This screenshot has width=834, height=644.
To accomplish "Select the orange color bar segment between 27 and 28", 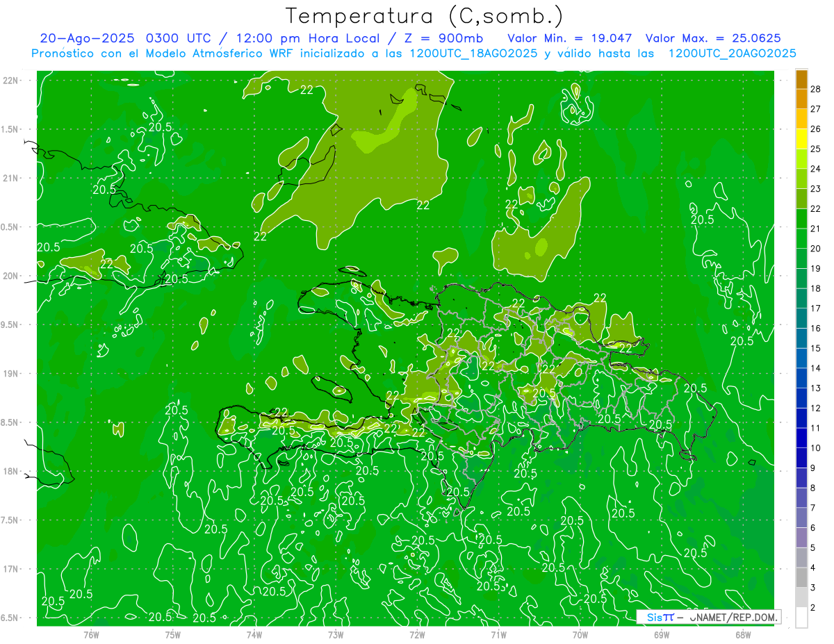I will tap(801, 99).
